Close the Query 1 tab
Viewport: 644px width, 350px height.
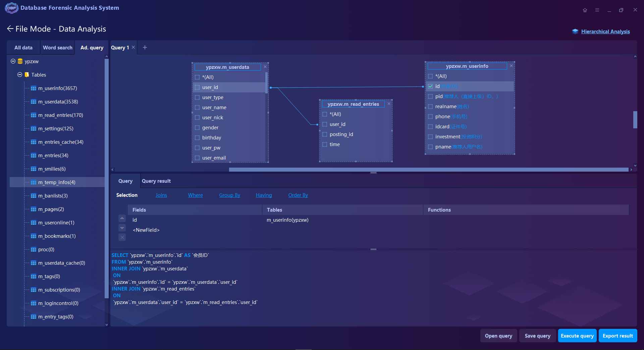133,47
